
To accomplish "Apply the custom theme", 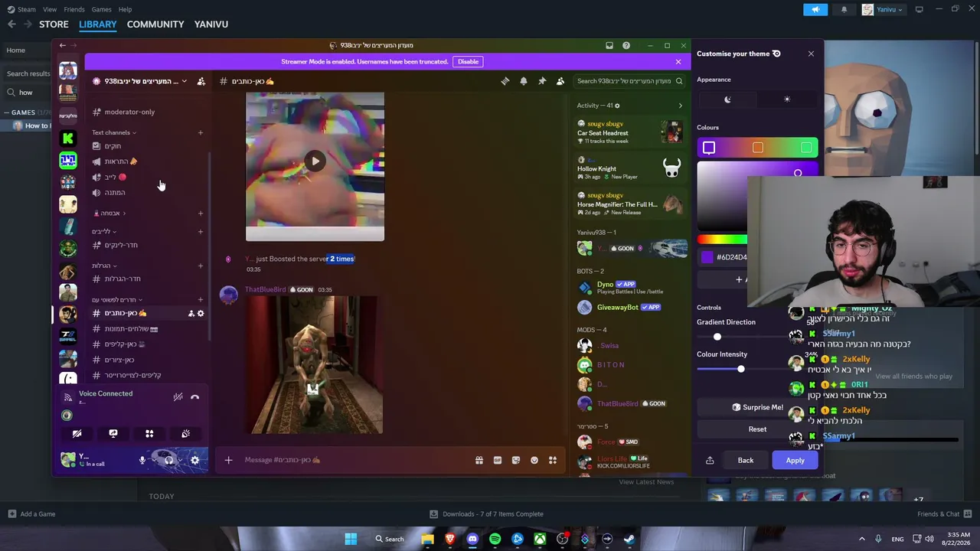I will pos(795,460).
